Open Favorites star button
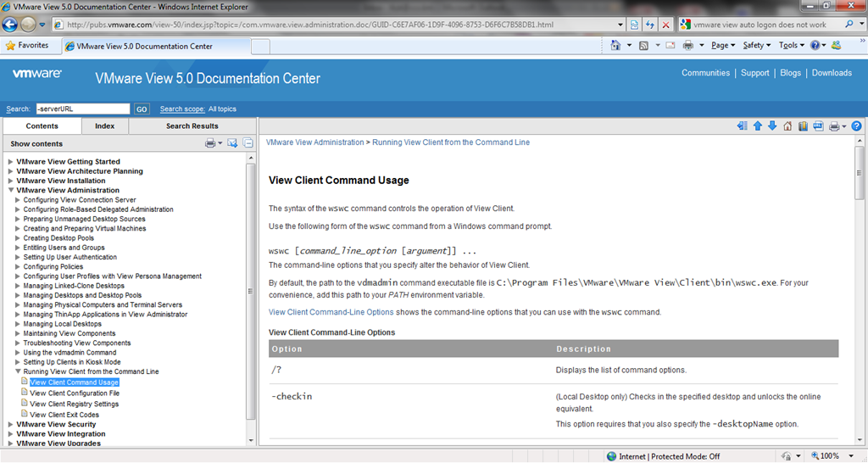This screenshot has width=868, height=463. (x=26, y=46)
